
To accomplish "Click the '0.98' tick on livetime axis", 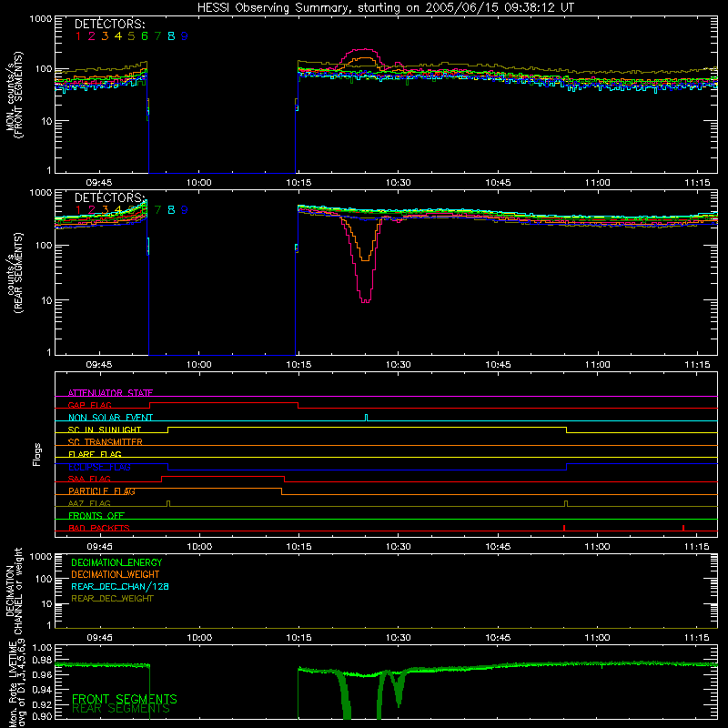I will pyautogui.click(x=42, y=661).
